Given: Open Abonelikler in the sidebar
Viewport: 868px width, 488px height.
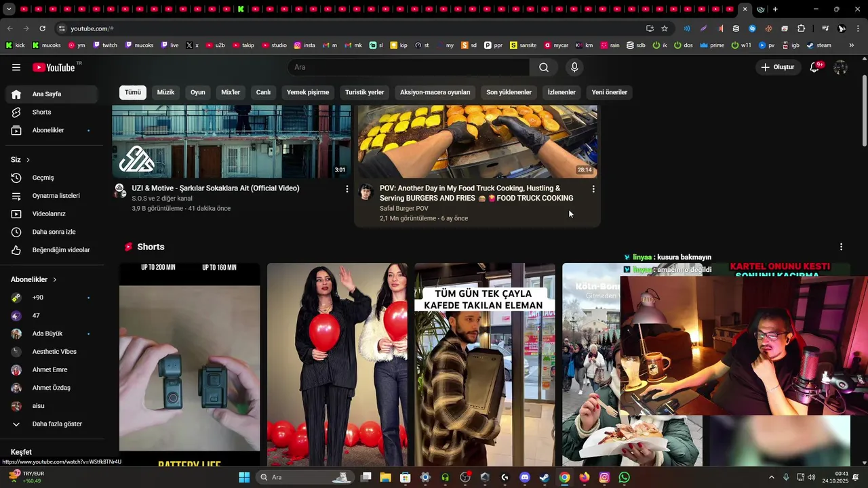Looking at the screenshot, I should click(x=53, y=130).
